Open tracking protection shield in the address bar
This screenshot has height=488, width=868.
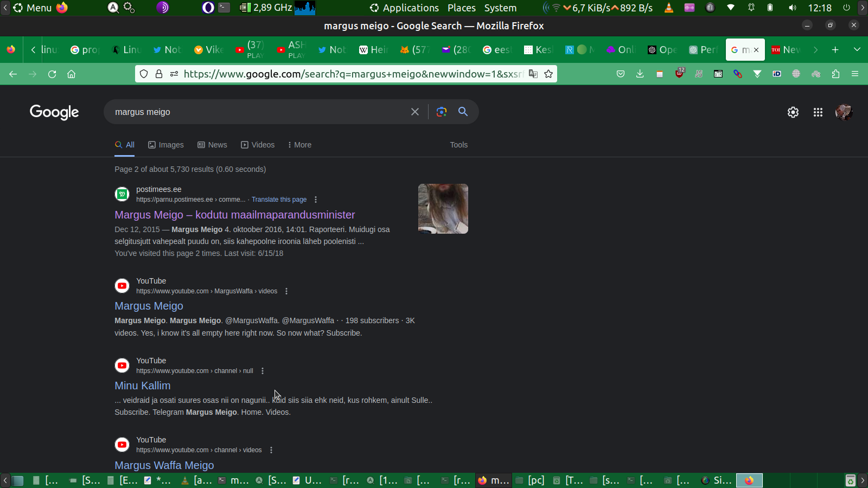(x=144, y=74)
